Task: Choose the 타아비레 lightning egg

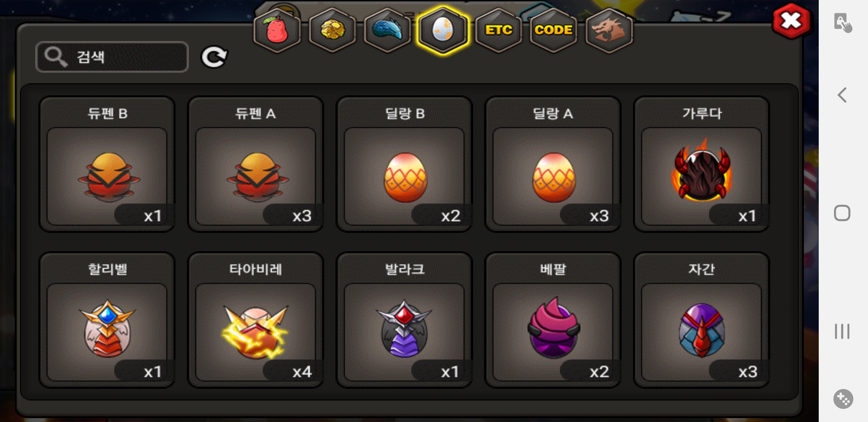Action: tap(256, 320)
